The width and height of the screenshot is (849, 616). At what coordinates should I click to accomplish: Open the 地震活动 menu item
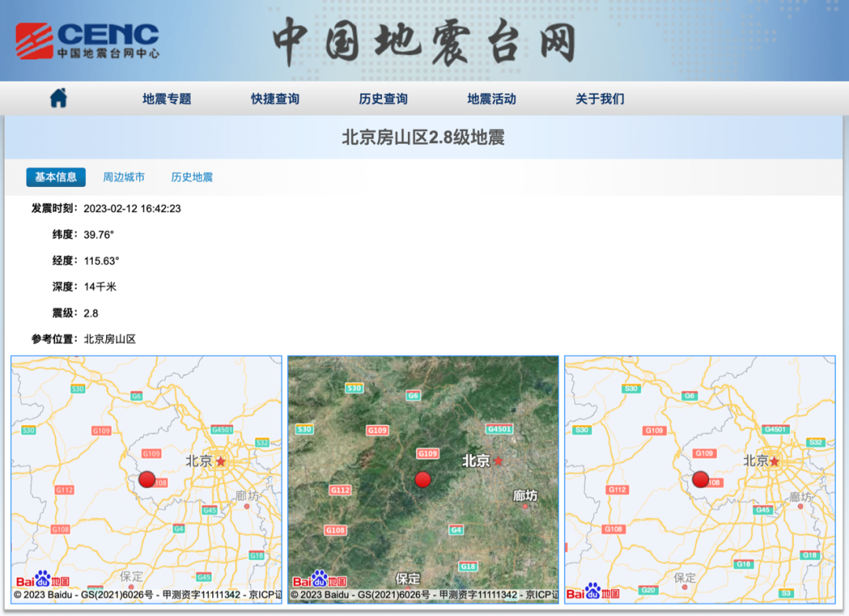pyautogui.click(x=491, y=98)
